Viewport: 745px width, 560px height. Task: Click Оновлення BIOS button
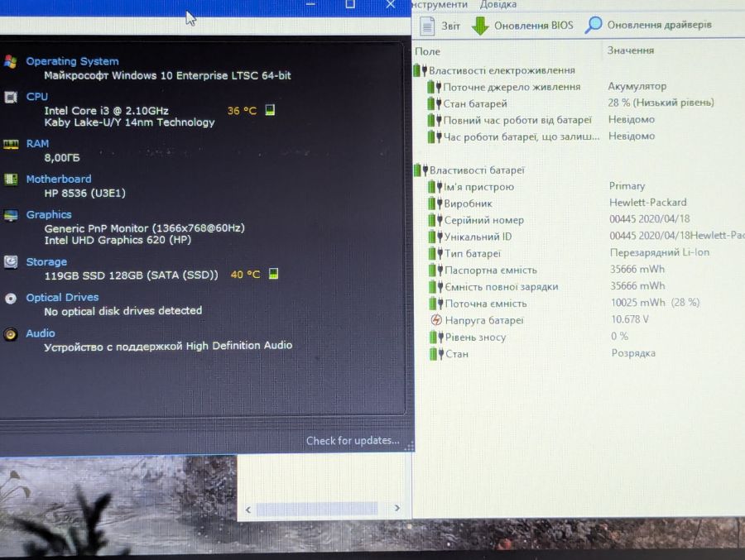522,26
